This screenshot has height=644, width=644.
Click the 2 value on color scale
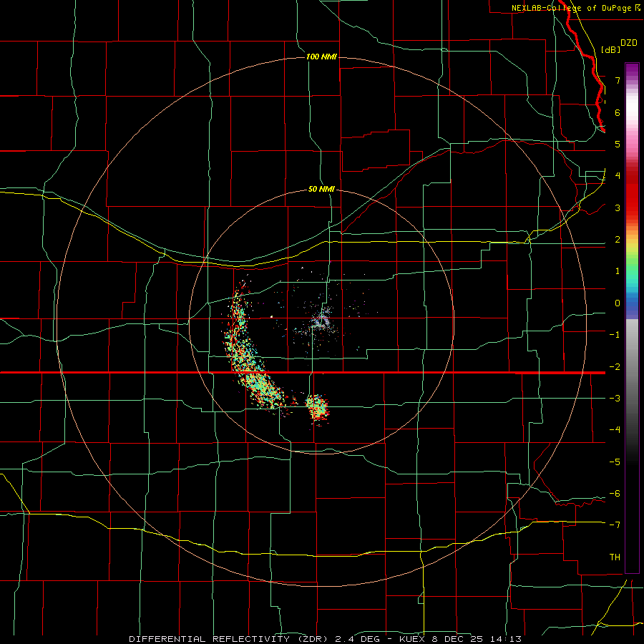click(618, 240)
